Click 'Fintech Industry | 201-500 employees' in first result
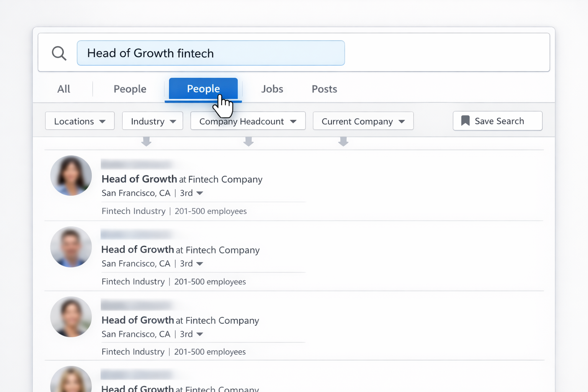This screenshot has width=588, height=392. [x=174, y=211]
